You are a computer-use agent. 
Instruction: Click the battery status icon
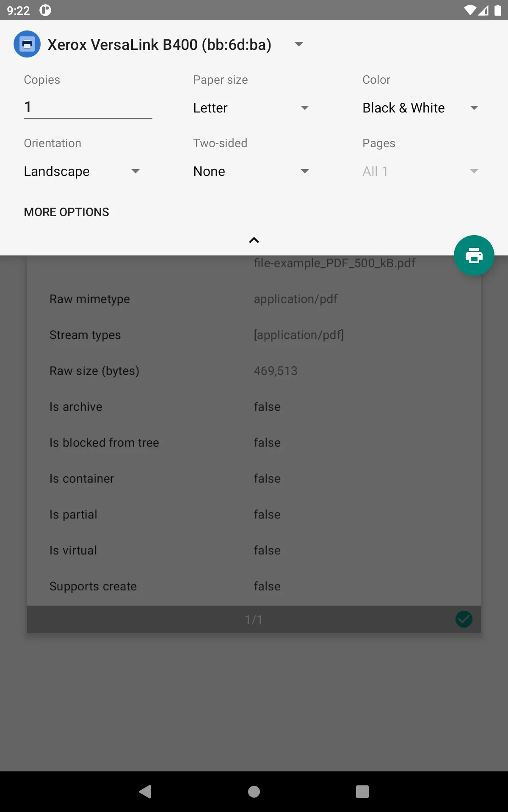click(x=498, y=10)
